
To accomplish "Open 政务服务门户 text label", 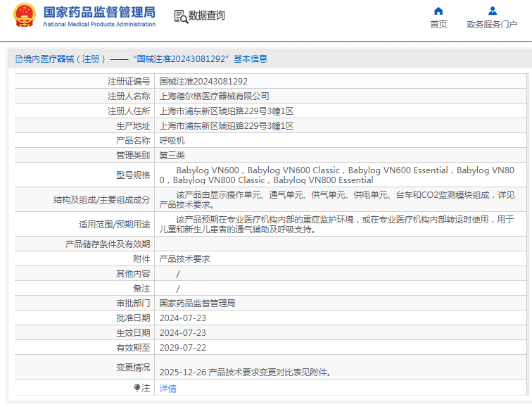I will coord(492,25).
